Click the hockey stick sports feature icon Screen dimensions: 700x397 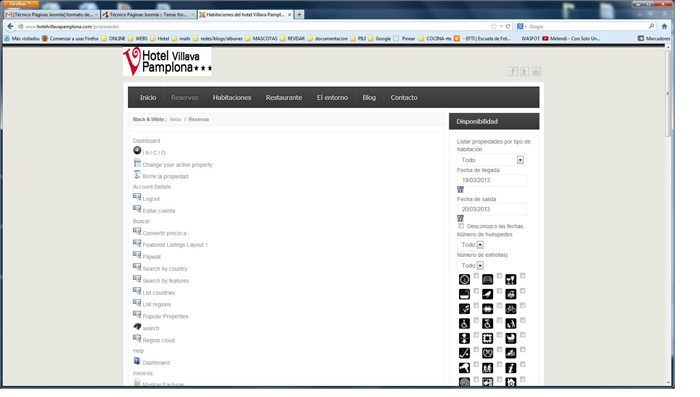[x=464, y=353]
